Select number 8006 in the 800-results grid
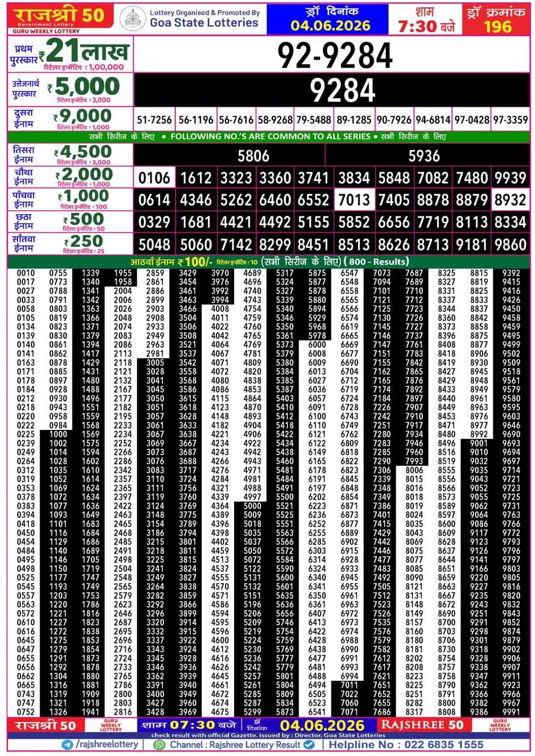This screenshot has height=756, width=535. (414, 470)
